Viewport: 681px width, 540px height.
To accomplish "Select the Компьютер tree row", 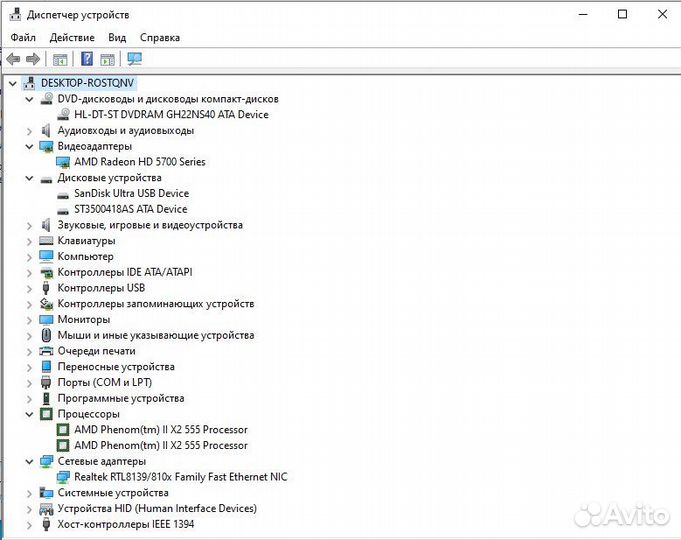I will (86, 256).
